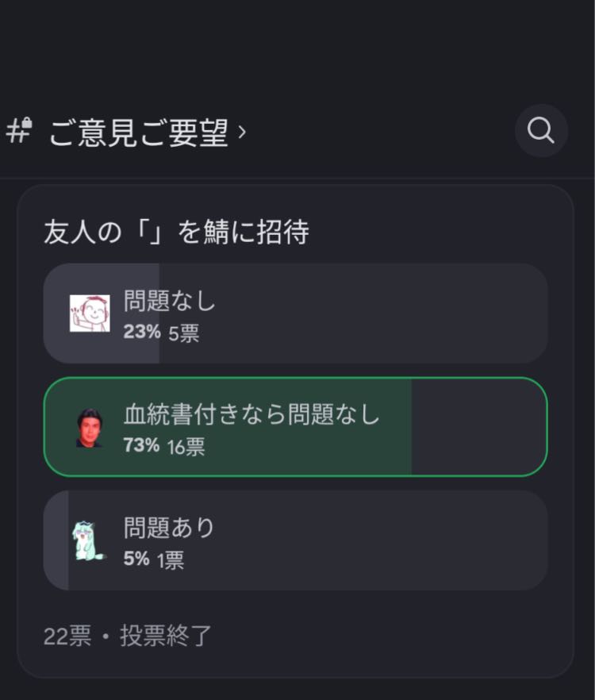
Task: Click the locked hashtag channel icon
Action: pos(18,130)
